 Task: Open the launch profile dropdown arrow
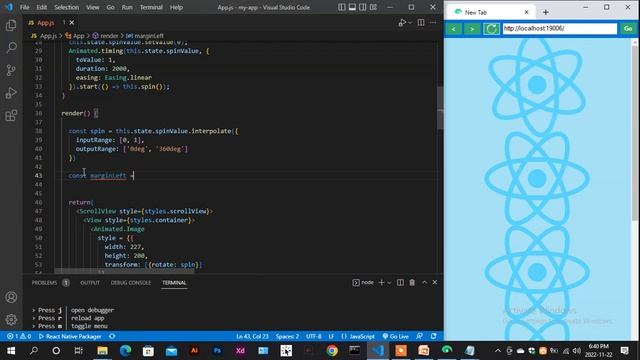pos(389,282)
